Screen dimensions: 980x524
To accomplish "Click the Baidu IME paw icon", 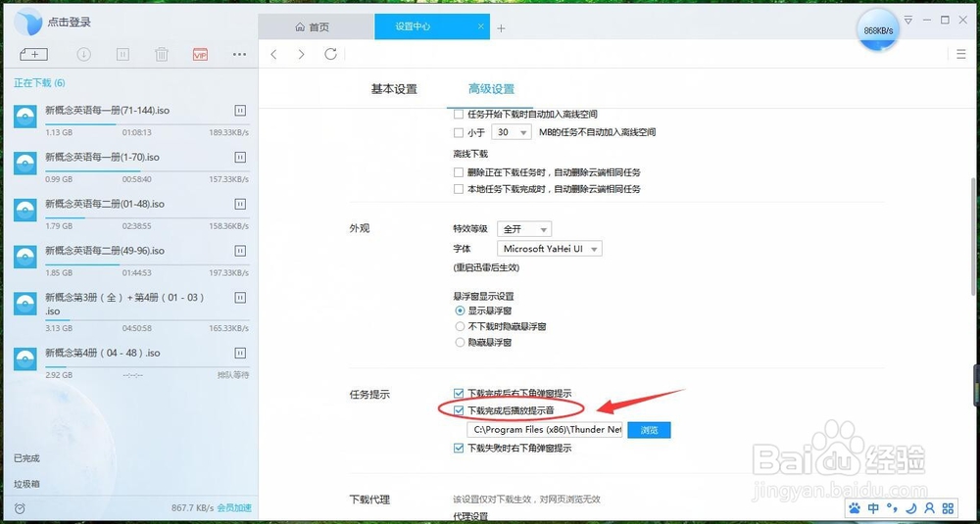I will (855, 507).
